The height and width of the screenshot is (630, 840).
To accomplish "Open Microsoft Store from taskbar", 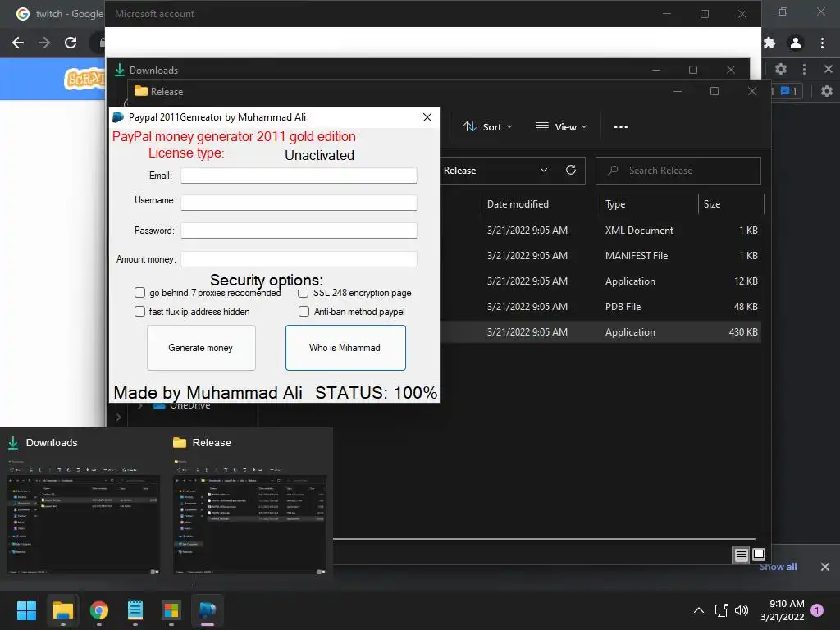I will click(x=171, y=610).
